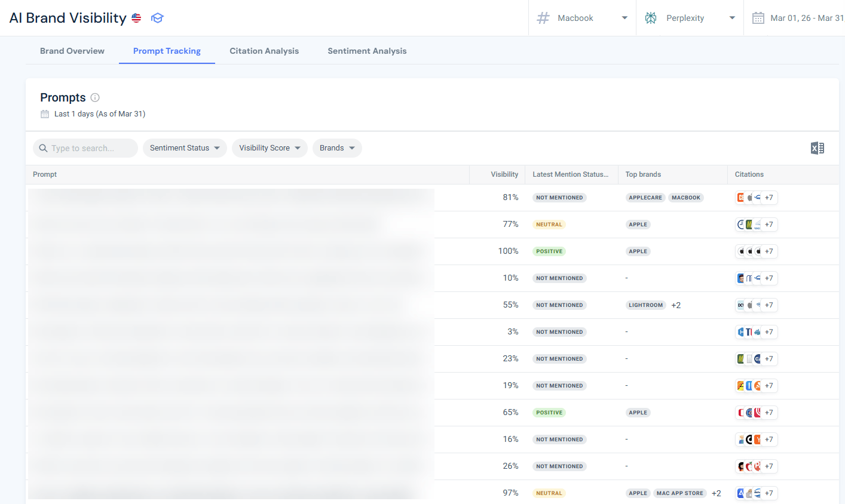Click the NOT MENTIONED badge in the 81% row

tap(559, 198)
